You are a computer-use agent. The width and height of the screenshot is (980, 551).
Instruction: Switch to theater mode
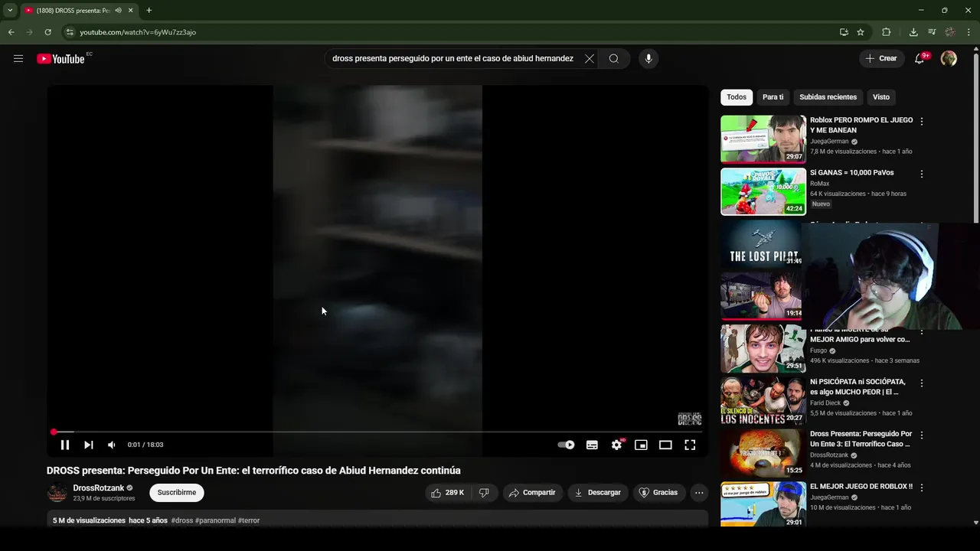click(665, 445)
